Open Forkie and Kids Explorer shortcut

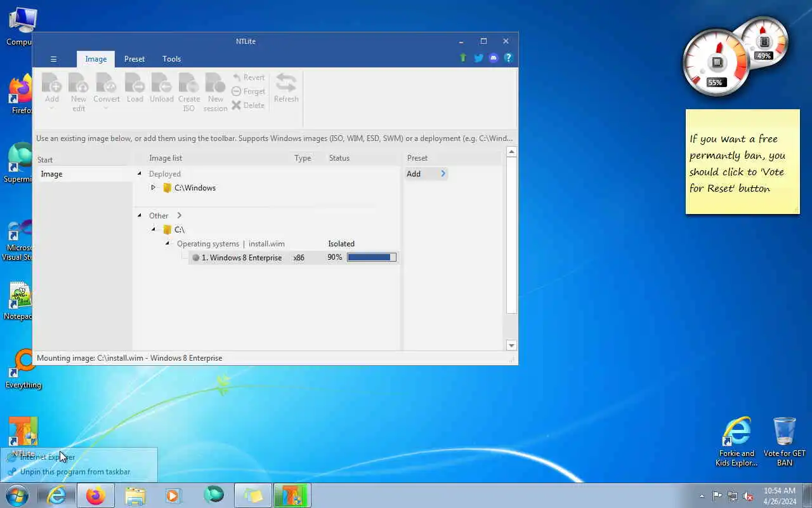736,442
